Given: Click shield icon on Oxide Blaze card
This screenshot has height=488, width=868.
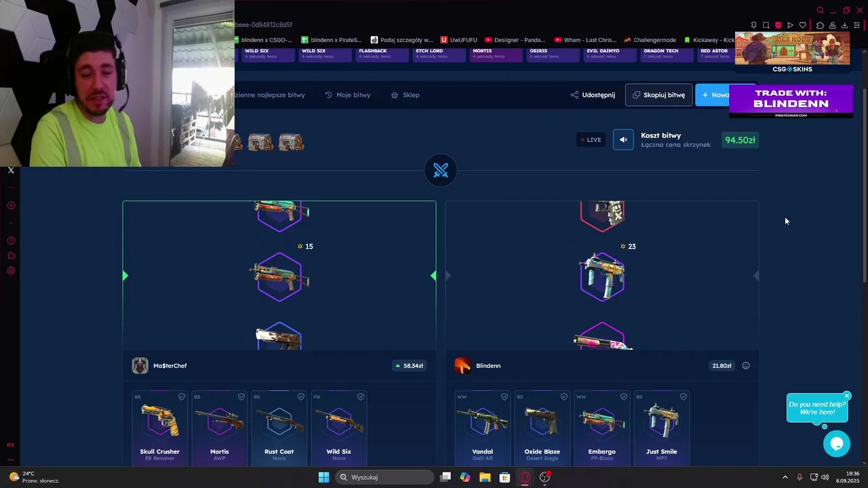Looking at the screenshot, I should [564, 396].
